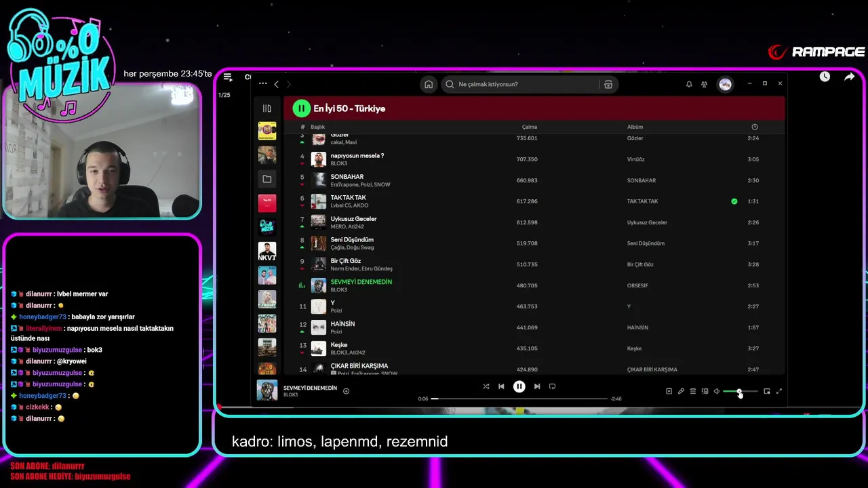Sort tracks by the Albüm column

pos(635,127)
